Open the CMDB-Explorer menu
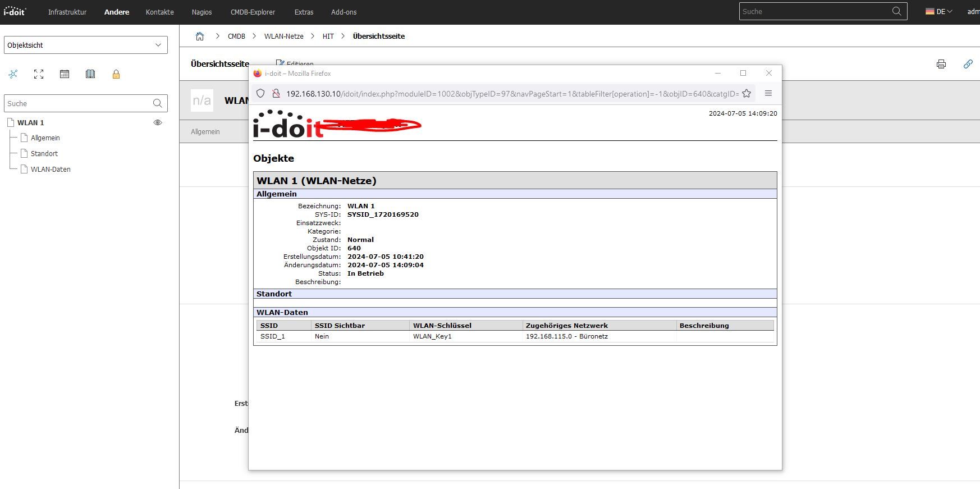Viewport: 980px width, 489px height. (253, 12)
